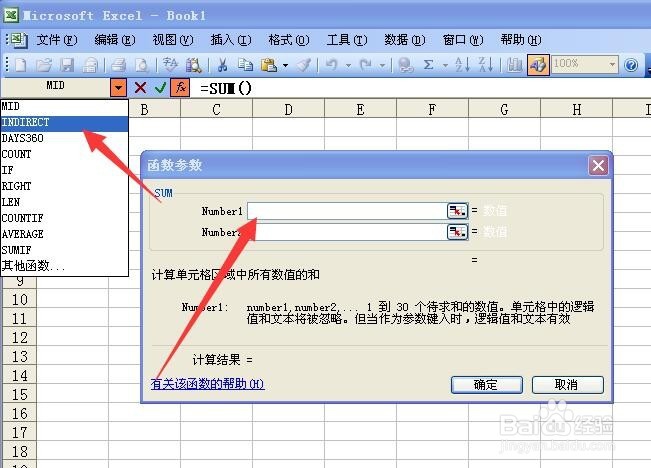
Task: Click the Chart Wizard icon
Action: coord(515,65)
